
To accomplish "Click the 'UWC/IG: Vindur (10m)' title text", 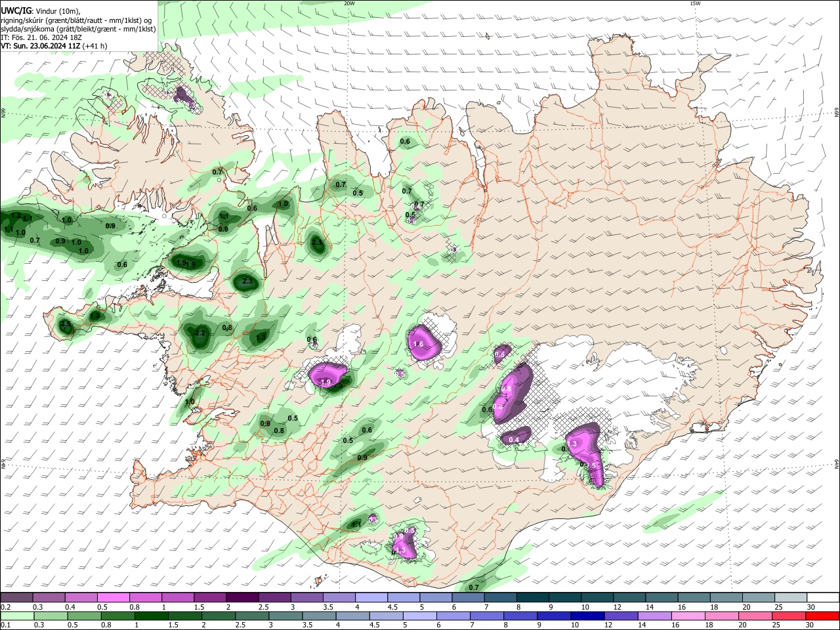I will coord(41,11).
